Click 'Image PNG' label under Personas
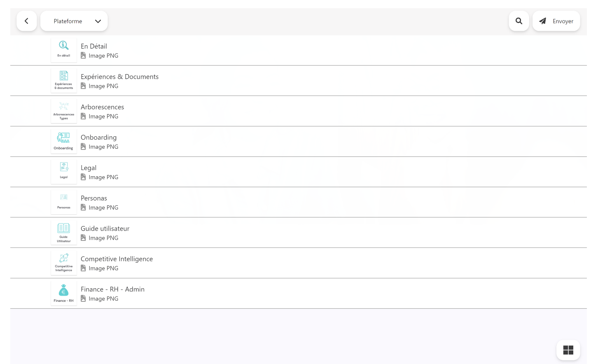 point(103,208)
